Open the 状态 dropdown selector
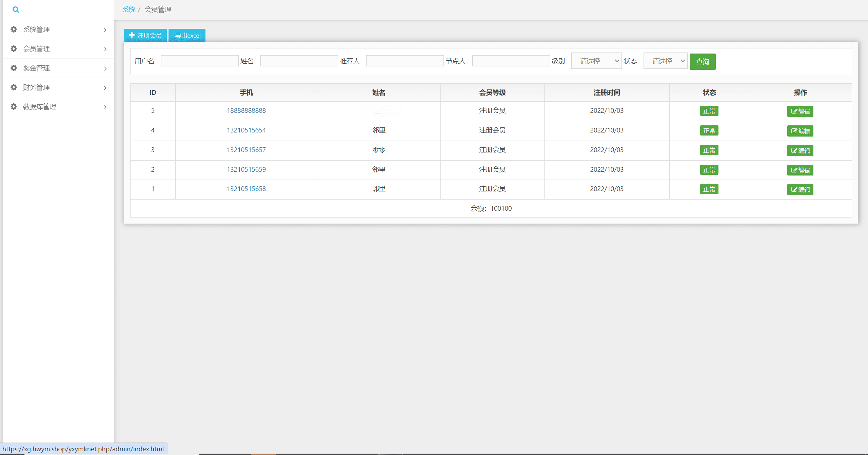868x455 pixels. 665,61
